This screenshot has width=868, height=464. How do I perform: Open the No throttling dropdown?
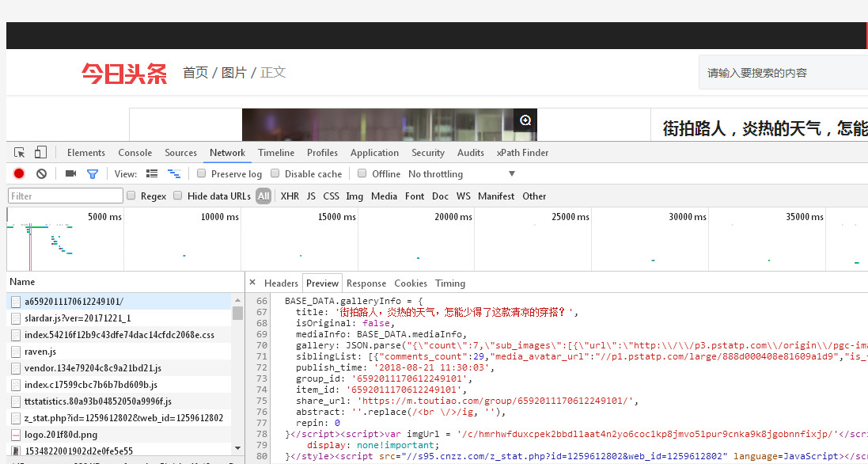pyautogui.click(x=461, y=174)
